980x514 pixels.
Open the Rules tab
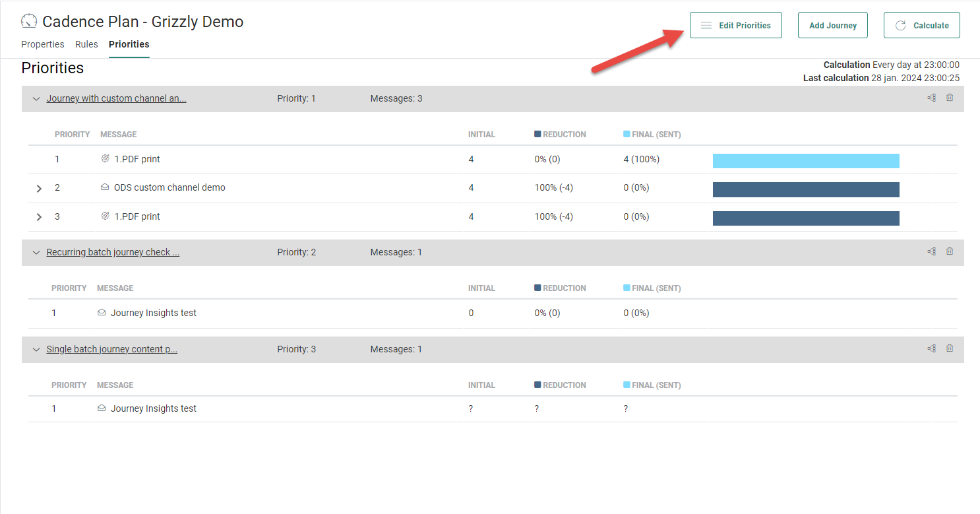[x=86, y=44]
